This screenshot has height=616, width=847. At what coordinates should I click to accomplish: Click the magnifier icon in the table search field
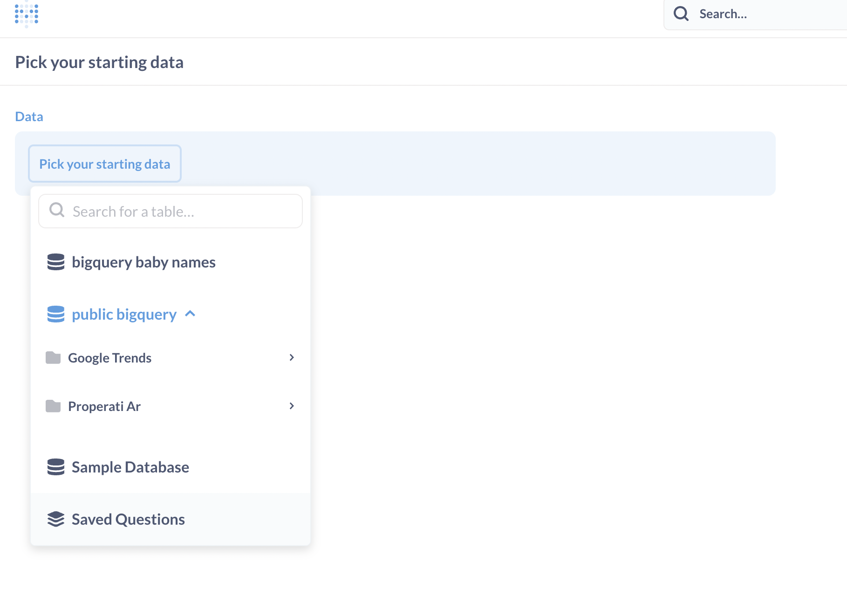click(x=56, y=210)
